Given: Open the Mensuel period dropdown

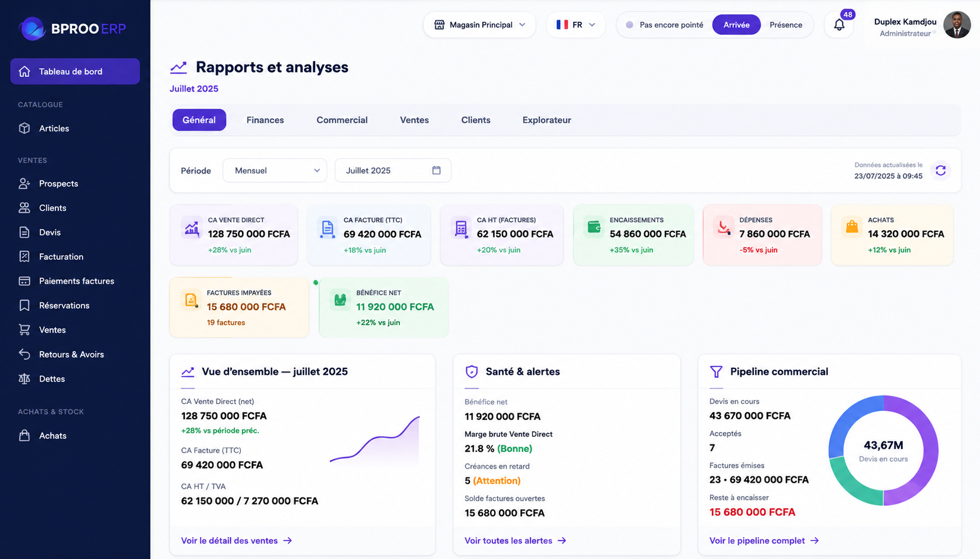Looking at the screenshot, I should (275, 171).
